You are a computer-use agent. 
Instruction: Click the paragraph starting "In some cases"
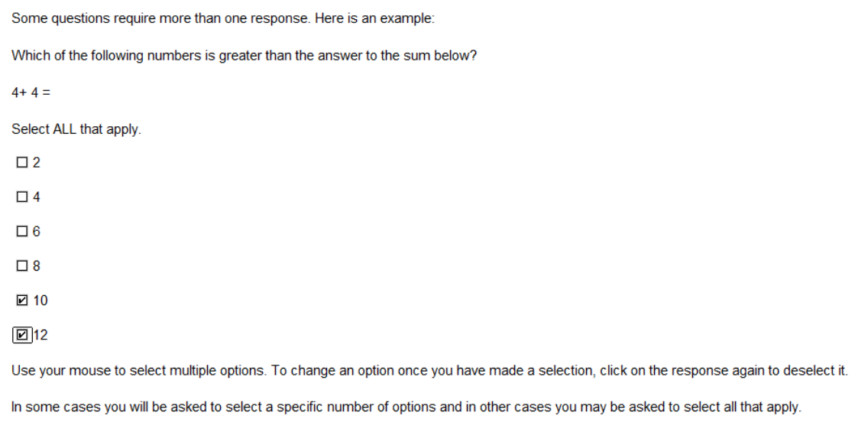pos(406,407)
